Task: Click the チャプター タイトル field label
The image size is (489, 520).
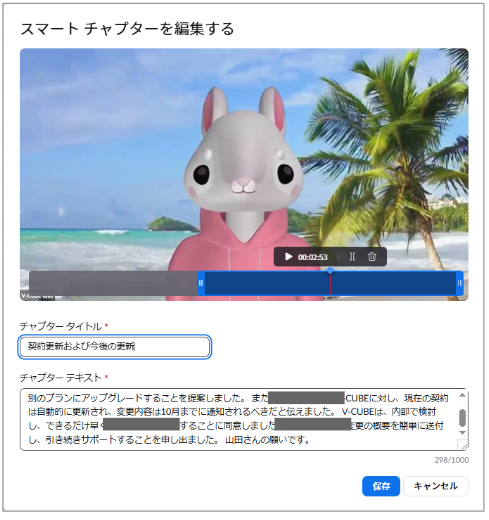Action: click(x=61, y=326)
